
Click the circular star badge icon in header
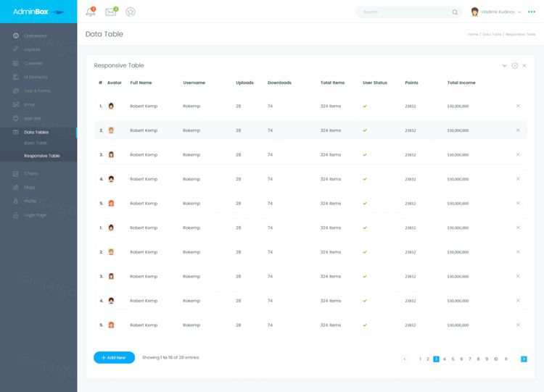pyautogui.click(x=131, y=12)
